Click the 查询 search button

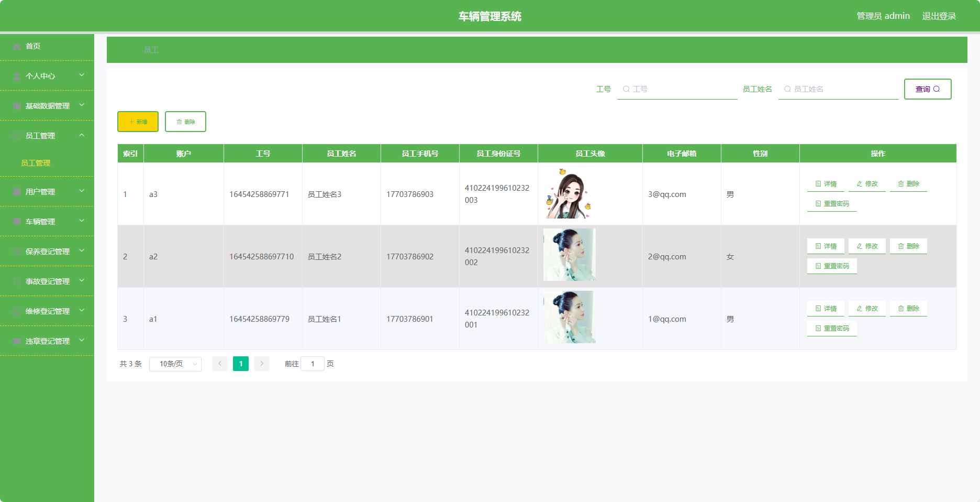tap(928, 89)
